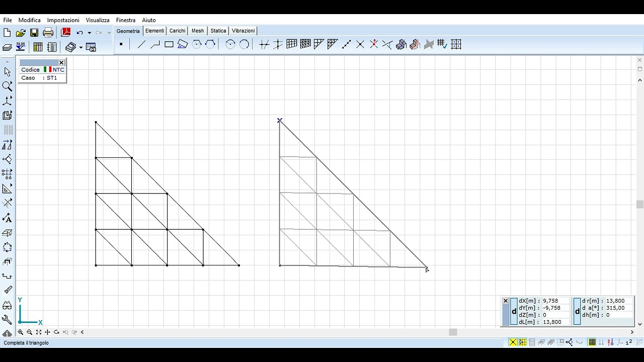Fit drawing to view with zoom-extents icon
This screenshot has height=362, width=644.
(x=39, y=332)
